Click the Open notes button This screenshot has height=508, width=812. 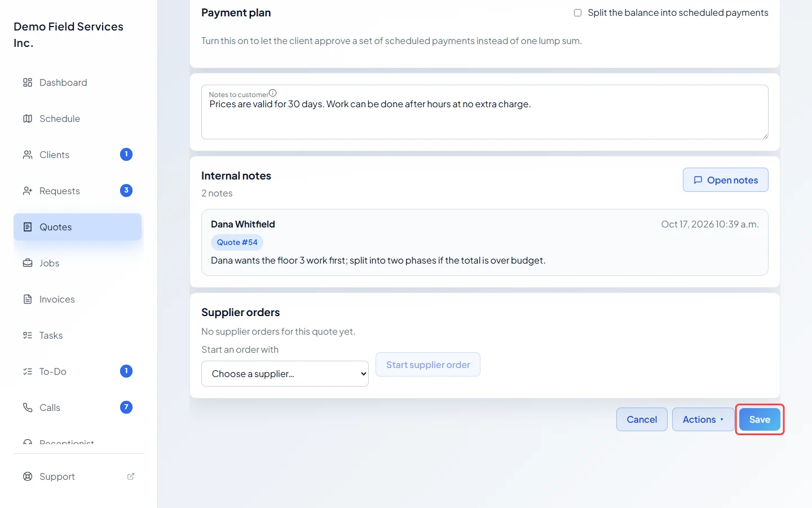click(x=726, y=180)
